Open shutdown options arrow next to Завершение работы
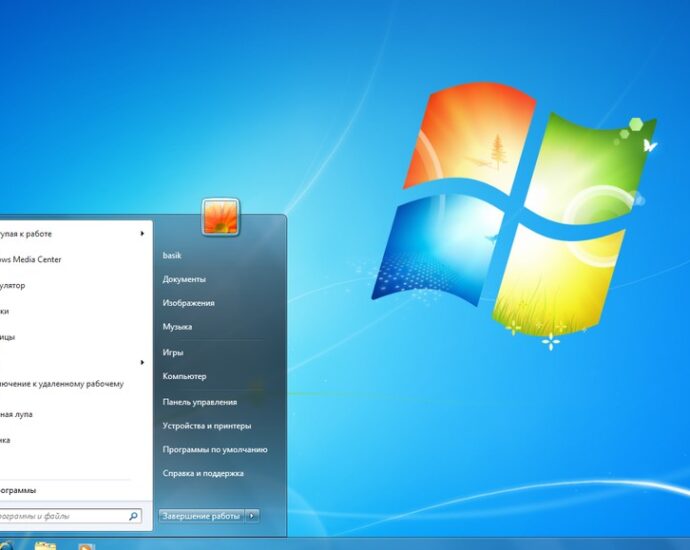Image resolution: width=690 pixels, height=550 pixels. 252,515
